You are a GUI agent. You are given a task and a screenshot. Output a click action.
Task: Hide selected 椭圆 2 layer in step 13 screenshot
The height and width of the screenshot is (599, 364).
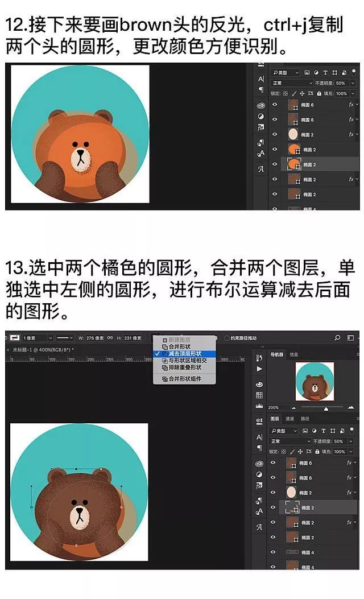tap(272, 507)
